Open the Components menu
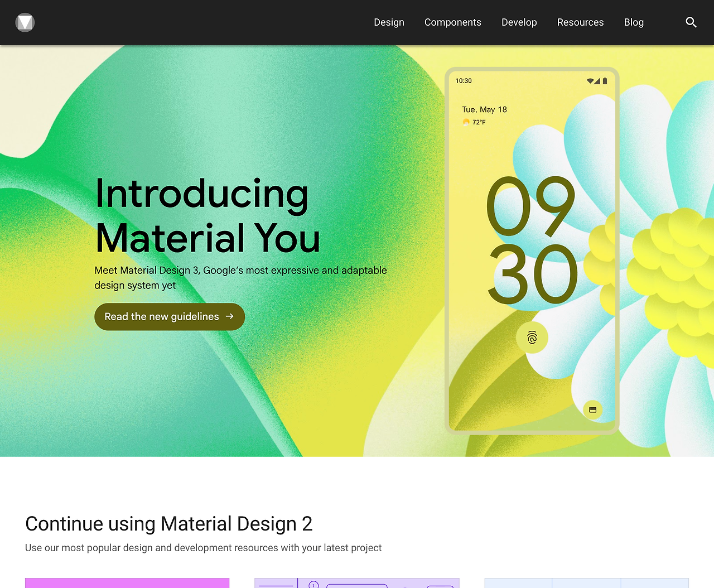The height and width of the screenshot is (588, 714). pyautogui.click(x=453, y=22)
